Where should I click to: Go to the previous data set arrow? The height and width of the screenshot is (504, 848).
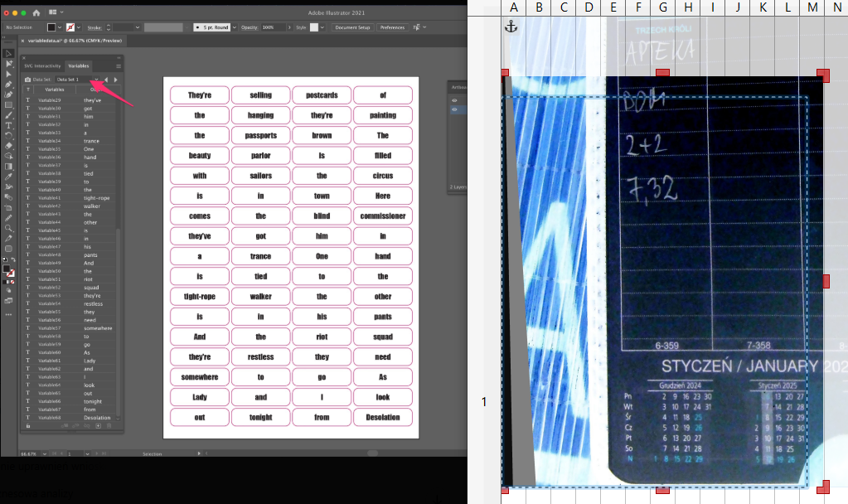106,80
